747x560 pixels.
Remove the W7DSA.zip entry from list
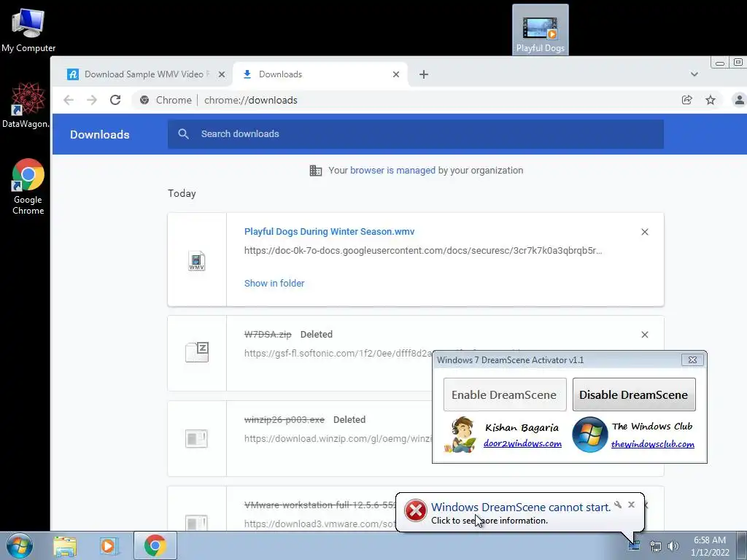point(645,335)
